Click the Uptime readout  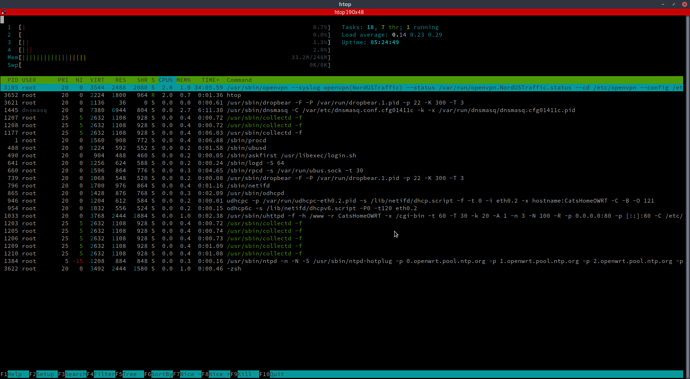(x=371, y=42)
